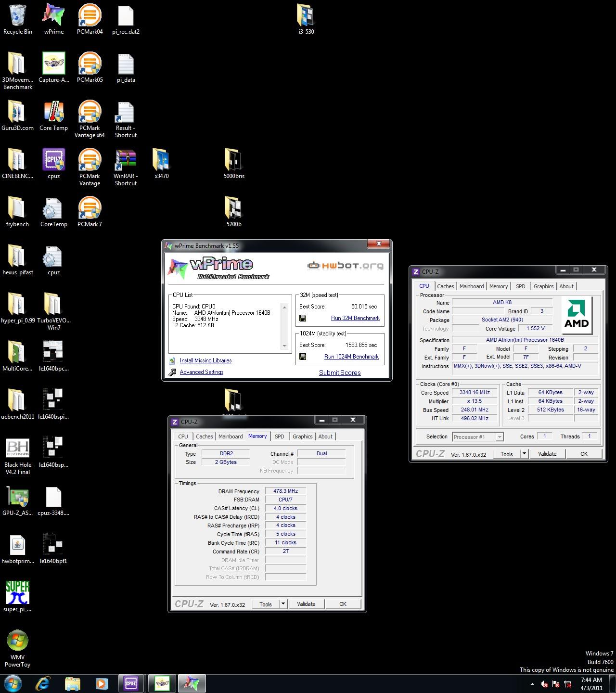
Task: Run 32M Benchmark in wPrime
Action: 355,318
